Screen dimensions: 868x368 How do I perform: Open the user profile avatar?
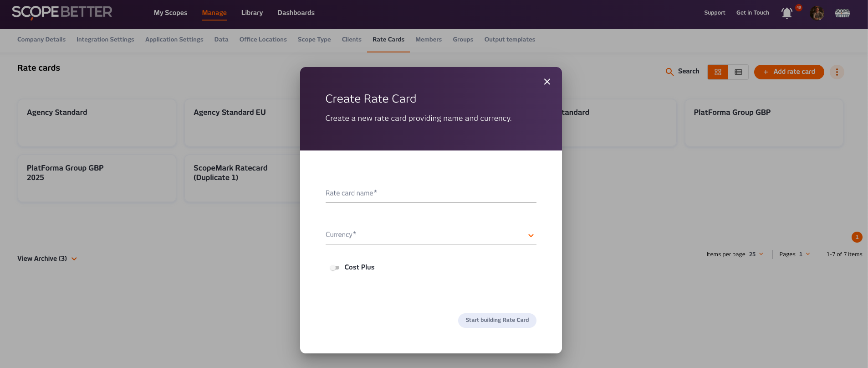tap(817, 13)
